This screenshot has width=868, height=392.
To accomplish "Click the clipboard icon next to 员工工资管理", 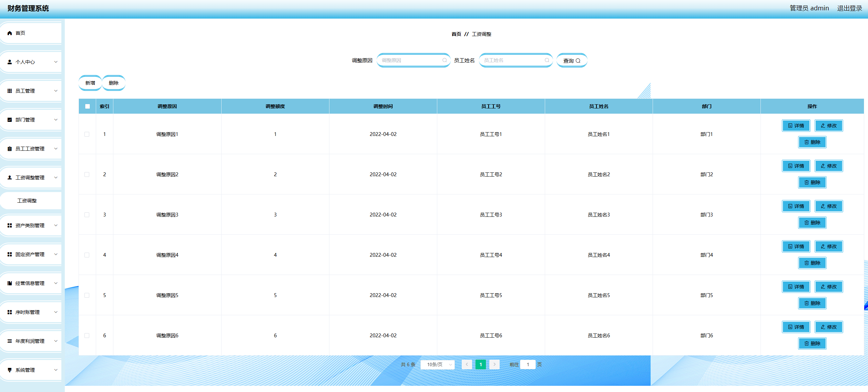I will (10, 149).
